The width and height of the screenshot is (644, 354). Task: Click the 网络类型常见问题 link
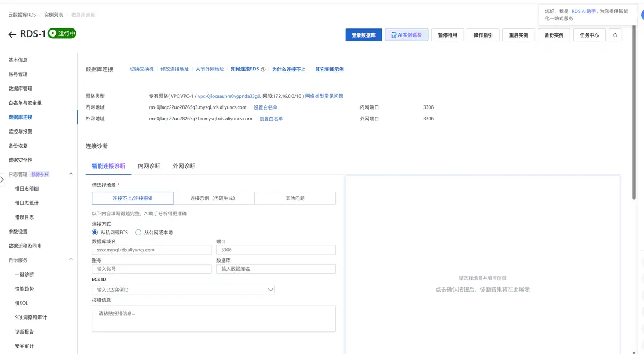click(x=324, y=96)
